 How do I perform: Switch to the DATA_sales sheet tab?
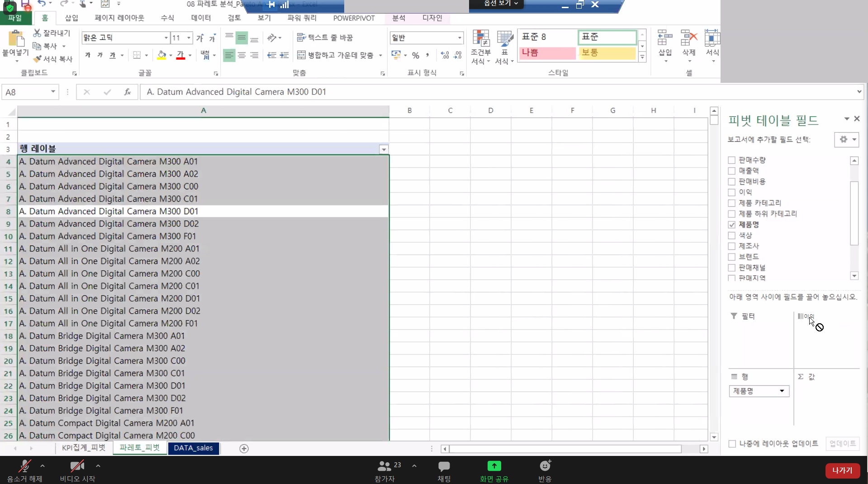193,448
